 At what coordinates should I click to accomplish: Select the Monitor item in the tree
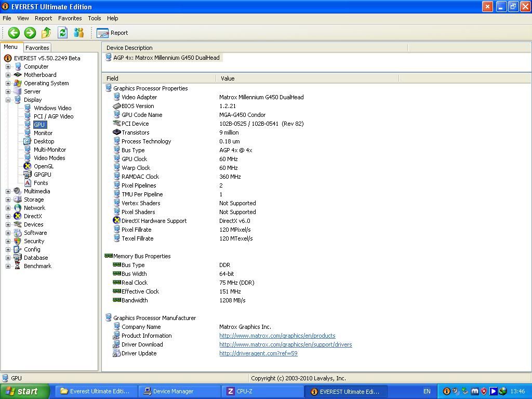[x=43, y=133]
